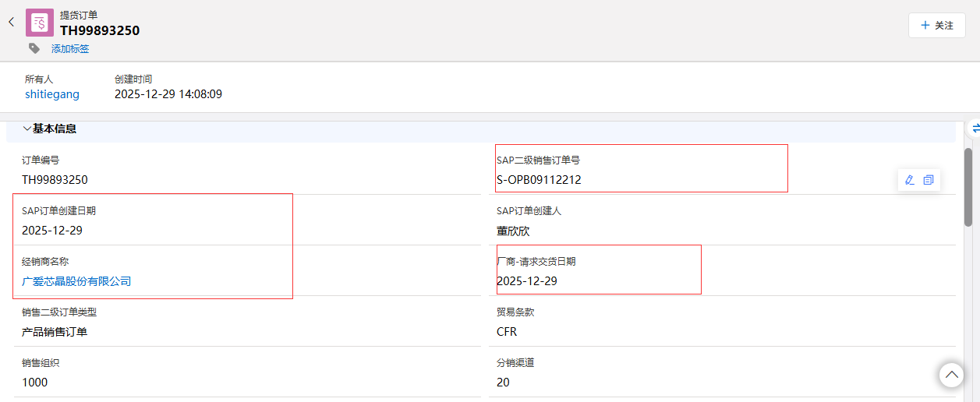Click the back arrow beside 提货订单
980x402 pixels.
[12, 23]
